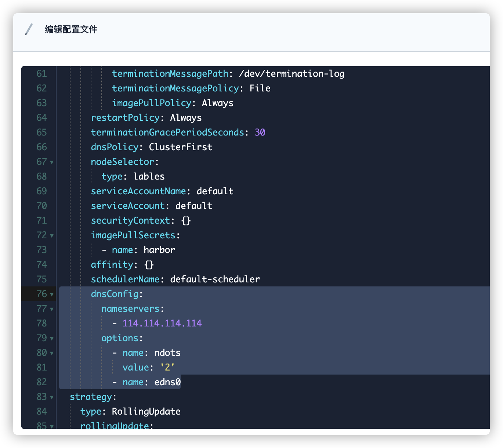
Task: Click the nodeSelector key
Action: [x=123, y=162]
